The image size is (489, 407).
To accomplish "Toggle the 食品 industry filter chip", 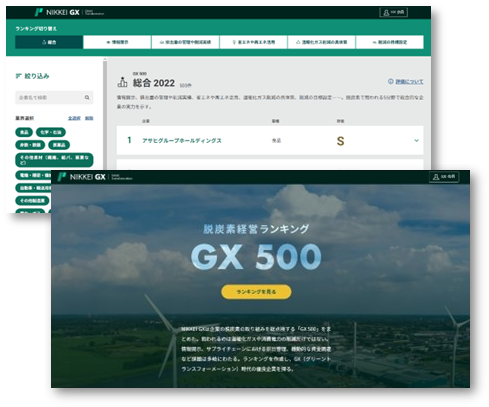I will coord(24,132).
